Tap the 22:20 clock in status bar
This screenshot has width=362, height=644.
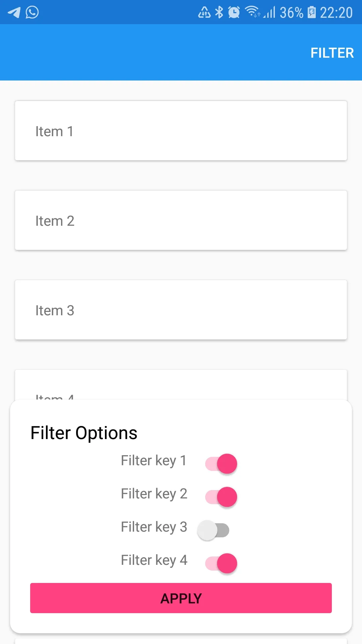(x=336, y=13)
